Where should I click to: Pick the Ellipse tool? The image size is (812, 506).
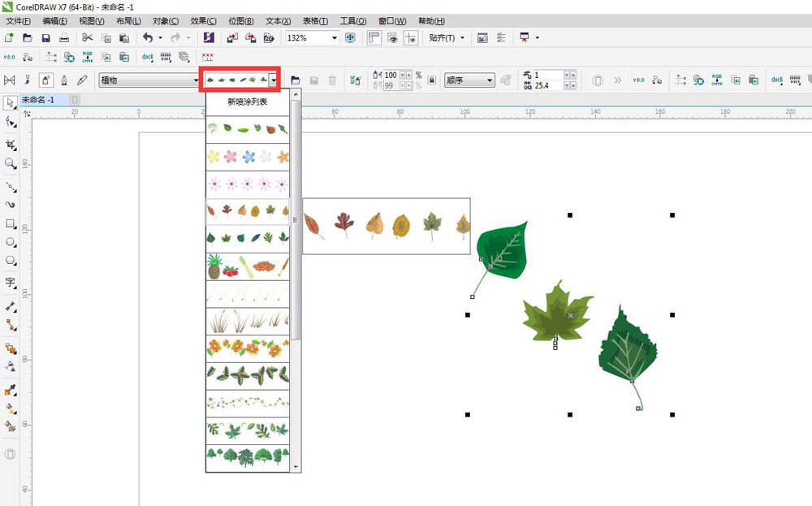coord(11,242)
